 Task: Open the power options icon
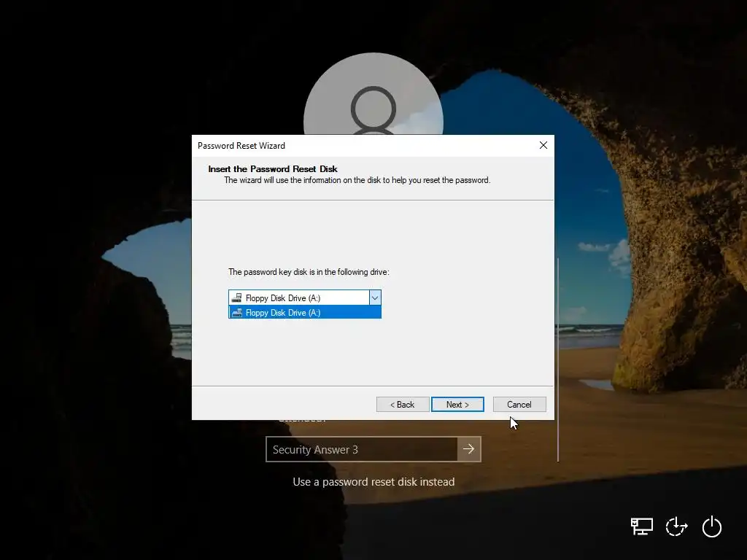point(712,526)
